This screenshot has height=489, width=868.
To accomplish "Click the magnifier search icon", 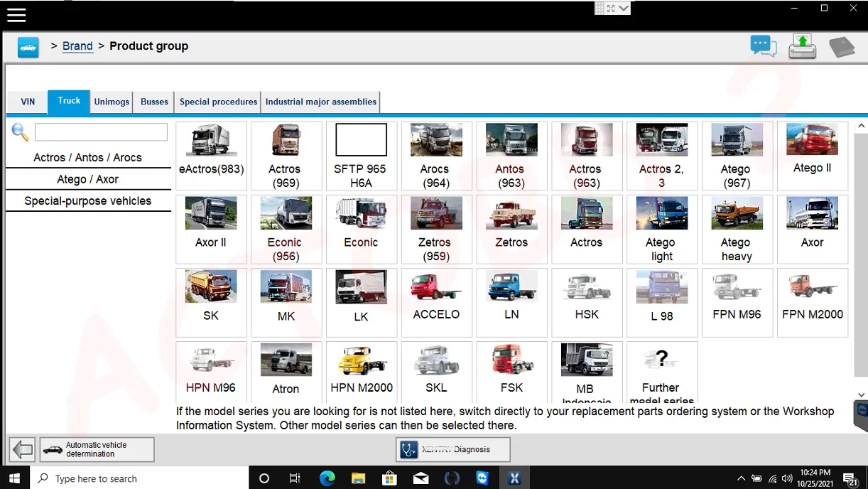I will pyautogui.click(x=20, y=132).
